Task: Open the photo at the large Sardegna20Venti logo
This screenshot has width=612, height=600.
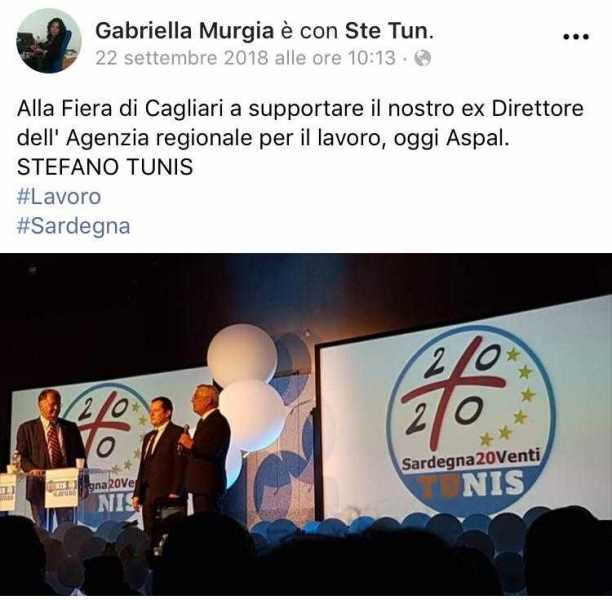Action: point(471,420)
